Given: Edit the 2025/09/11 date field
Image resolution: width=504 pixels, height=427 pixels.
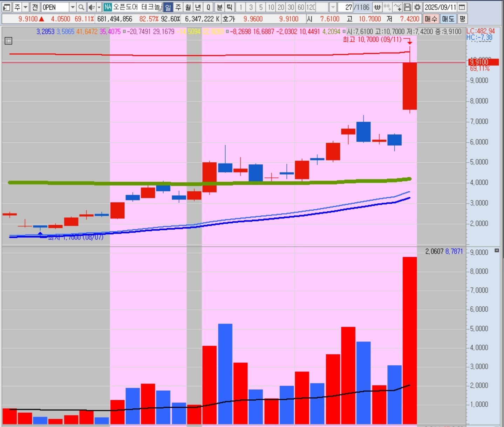Looking at the screenshot, I should point(441,7).
